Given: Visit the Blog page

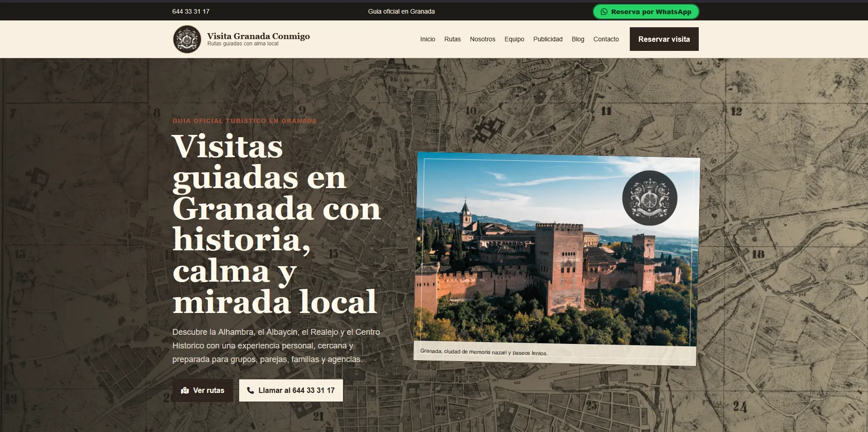Looking at the screenshot, I should click(x=578, y=39).
